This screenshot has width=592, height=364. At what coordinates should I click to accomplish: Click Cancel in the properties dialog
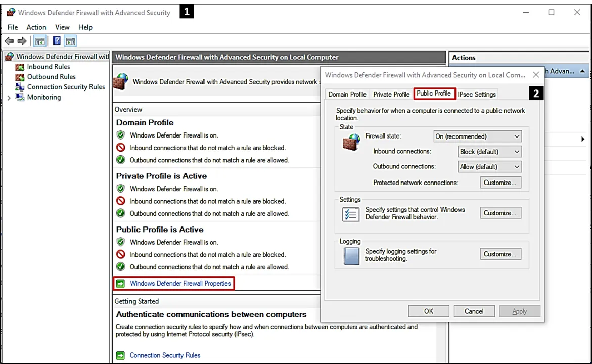tap(474, 311)
